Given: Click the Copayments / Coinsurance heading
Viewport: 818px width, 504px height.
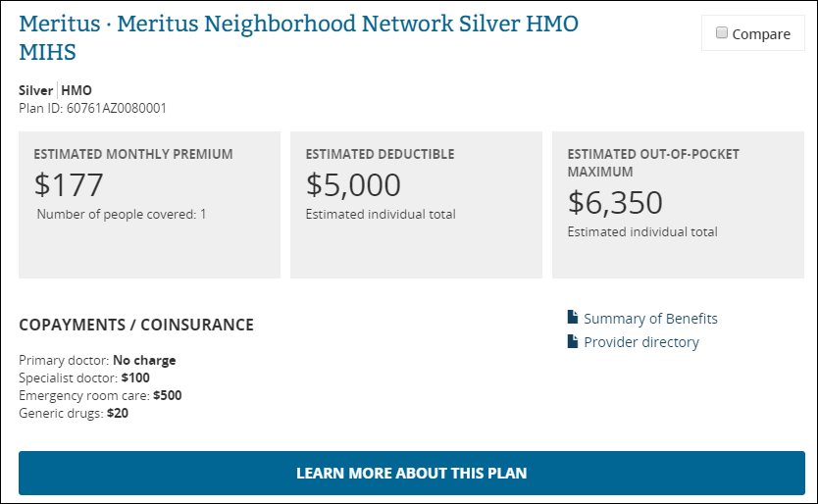Looking at the screenshot, I should tap(136, 325).
